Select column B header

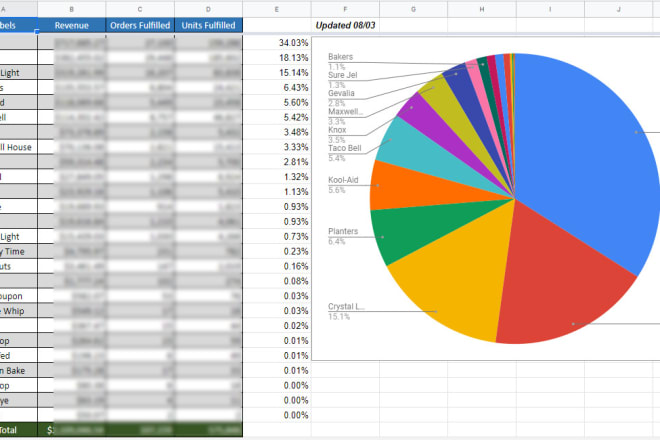(72, 9)
